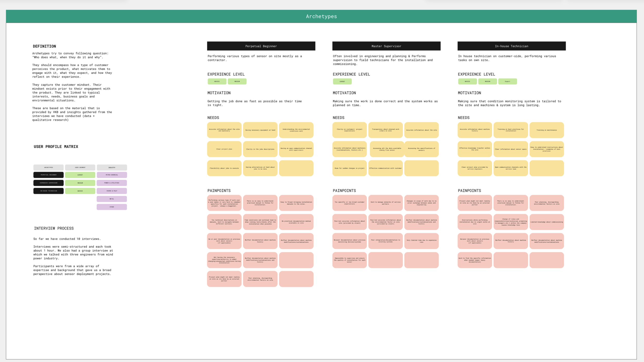Click IN-HOUSE TECHNICIAN chip in the matrix
The height and width of the screenshot is (362, 644).
[48, 191]
